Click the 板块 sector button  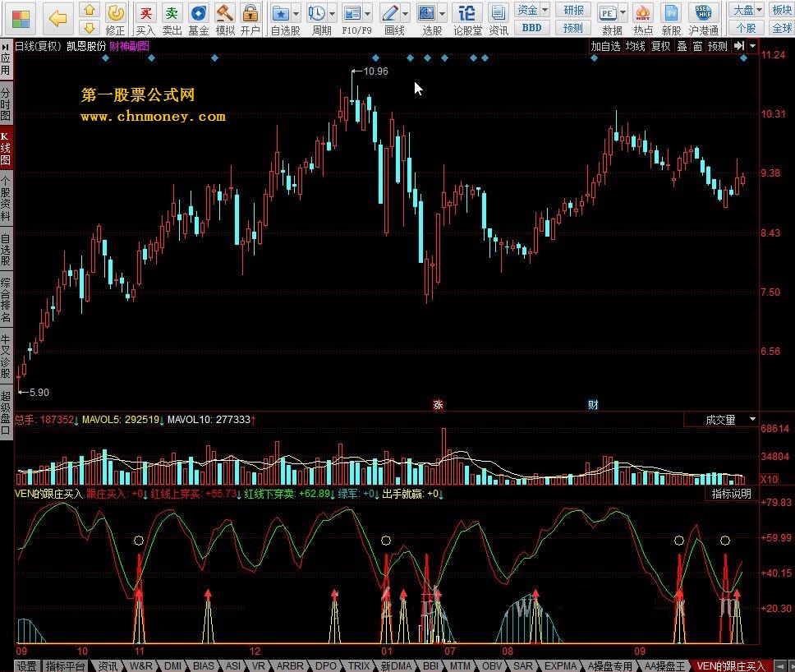pyautogui.click(x=782, y=10)
